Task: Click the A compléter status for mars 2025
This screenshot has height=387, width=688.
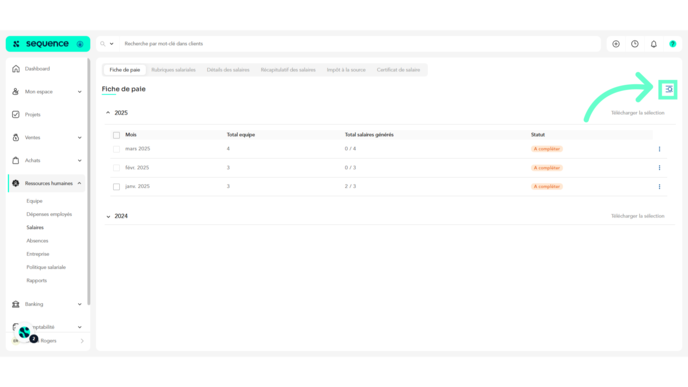Action: click(547, 149)
